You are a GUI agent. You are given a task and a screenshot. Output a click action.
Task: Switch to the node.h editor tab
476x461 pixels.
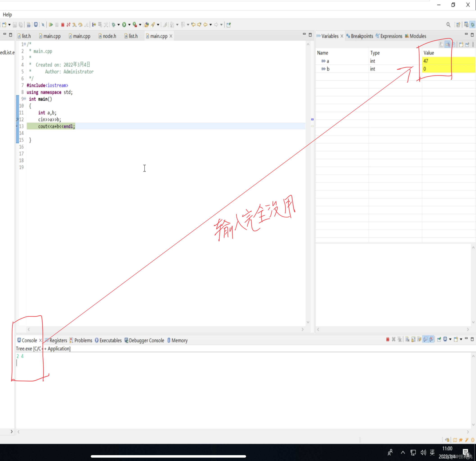pos(107,36)
